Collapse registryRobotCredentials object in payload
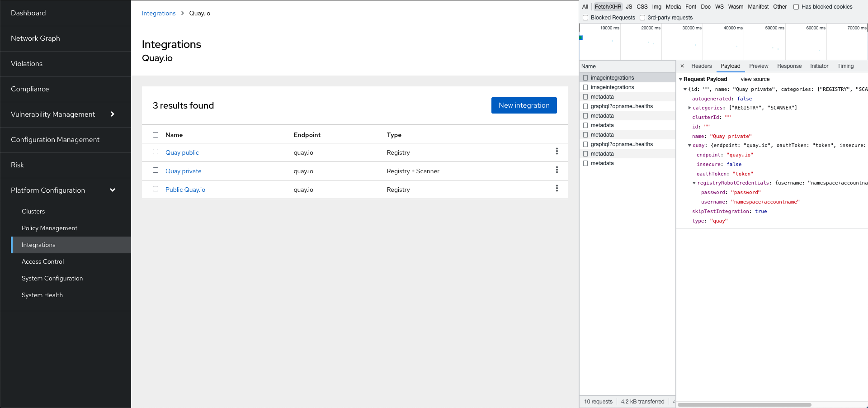 (694, 183)
